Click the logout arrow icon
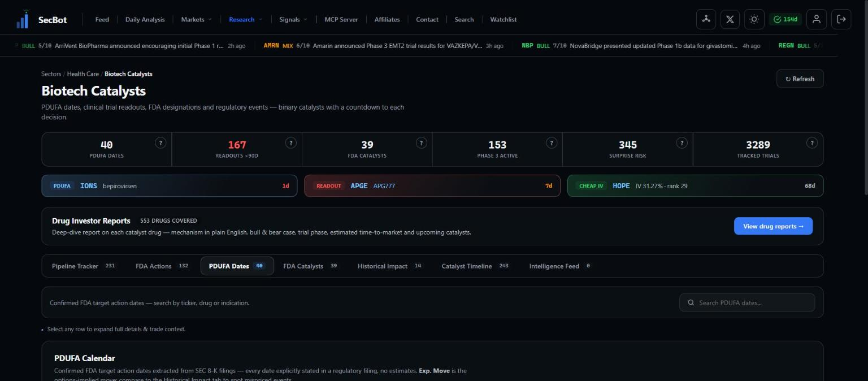This screenshot has height=381, width=868. (841, 19)
